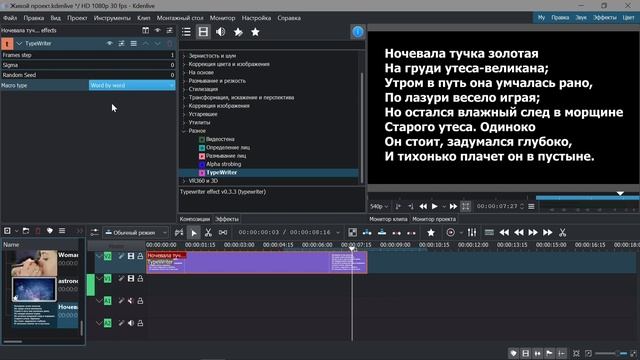
Task: Switch to Цвет layout in top right
Action: click(x=628, y=18)
